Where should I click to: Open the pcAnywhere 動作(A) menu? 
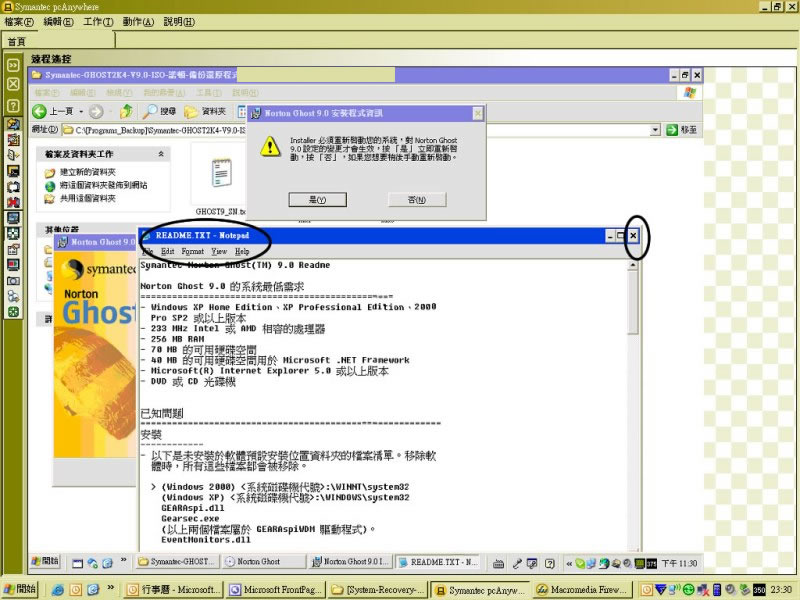[138, 22]
